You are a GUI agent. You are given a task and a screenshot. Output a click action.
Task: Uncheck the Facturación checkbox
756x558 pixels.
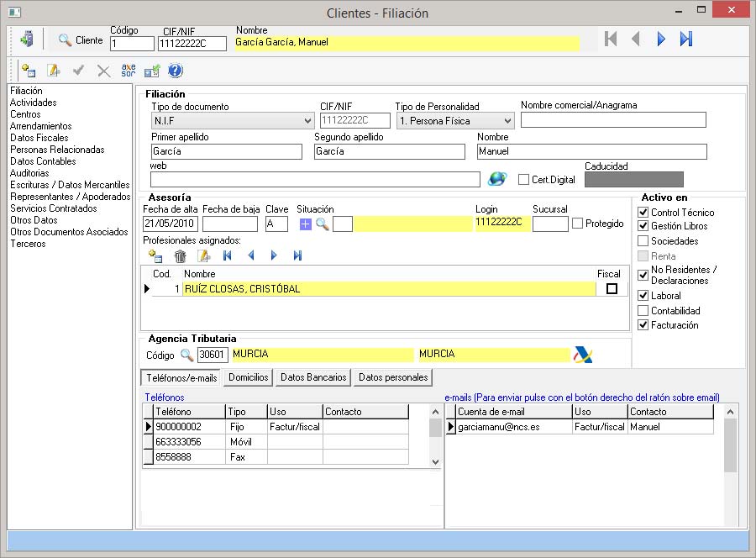point(643,325)
